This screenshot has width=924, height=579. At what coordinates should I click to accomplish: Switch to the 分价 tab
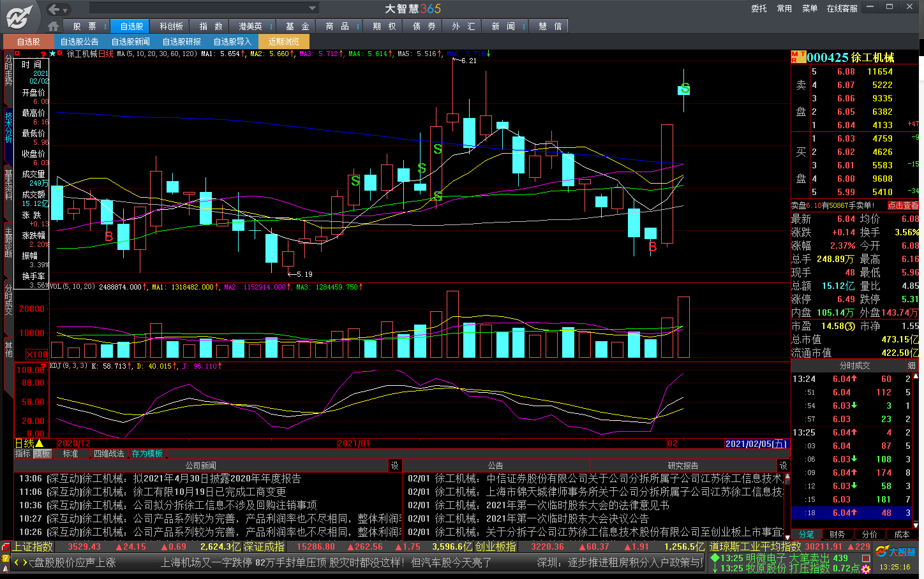click(869, 534)
